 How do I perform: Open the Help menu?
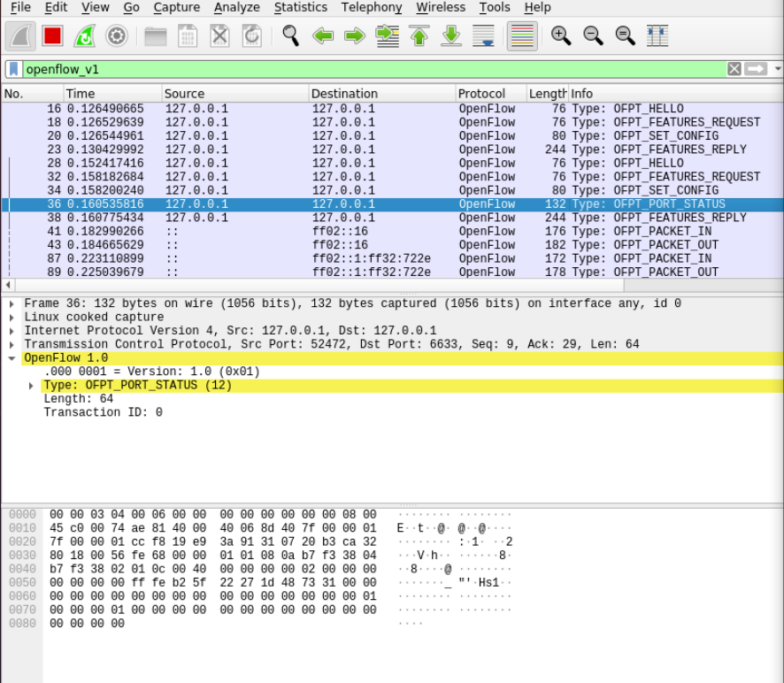537,7
